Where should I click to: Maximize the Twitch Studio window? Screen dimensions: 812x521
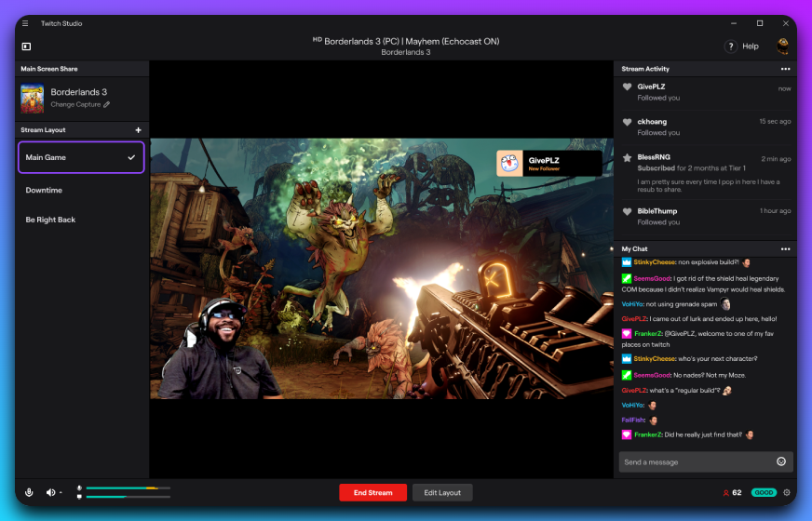click(760, 23)
